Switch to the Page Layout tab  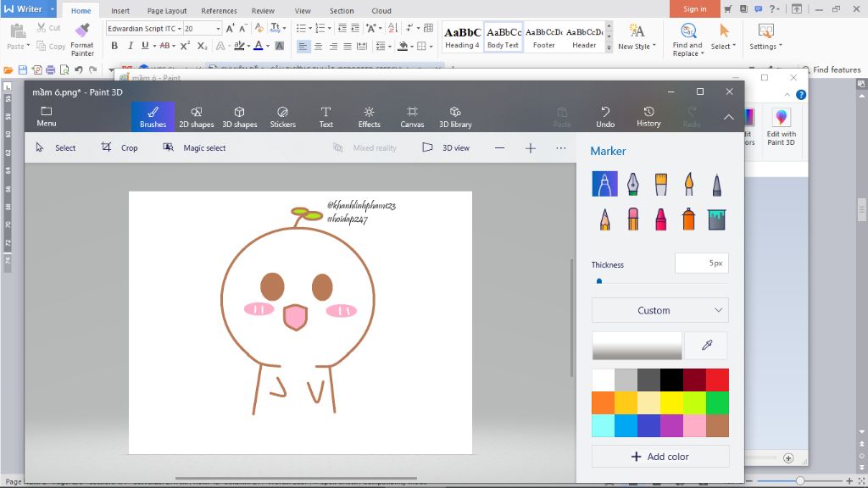(166, 11)
